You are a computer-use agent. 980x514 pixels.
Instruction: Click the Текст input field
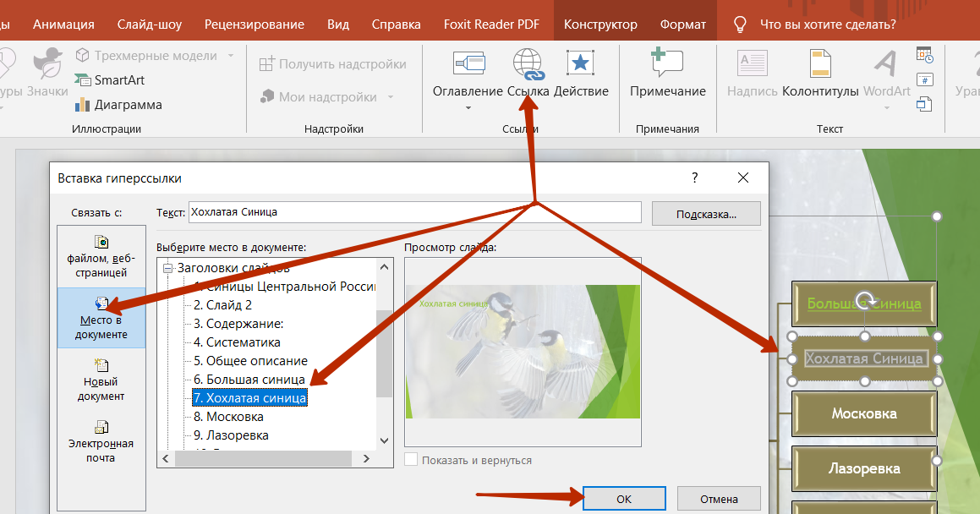pyautogui.click(x=415, y=212)
